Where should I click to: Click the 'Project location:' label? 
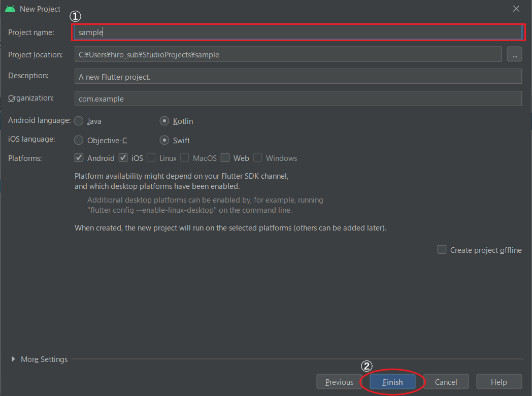point(36,55)
